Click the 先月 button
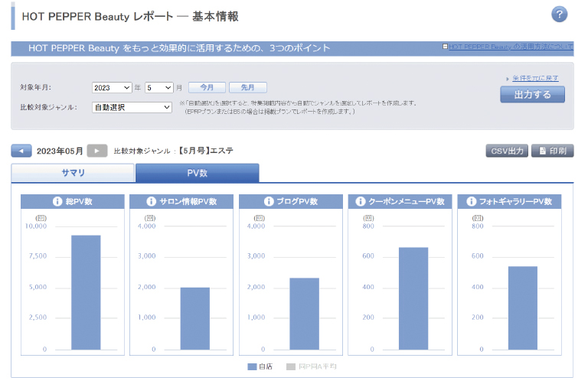Viewport: 588px width, 384px height. tap(247, 88)
